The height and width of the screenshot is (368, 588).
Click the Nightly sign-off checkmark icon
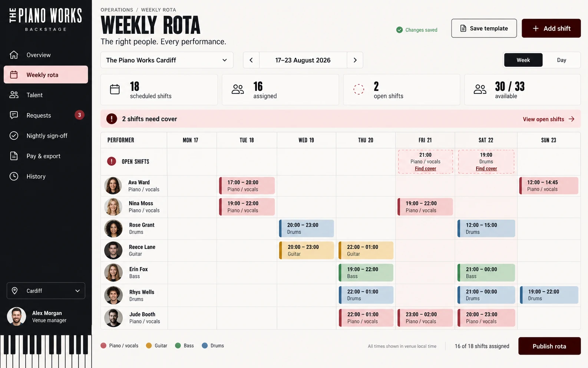[x=14, y=135]
